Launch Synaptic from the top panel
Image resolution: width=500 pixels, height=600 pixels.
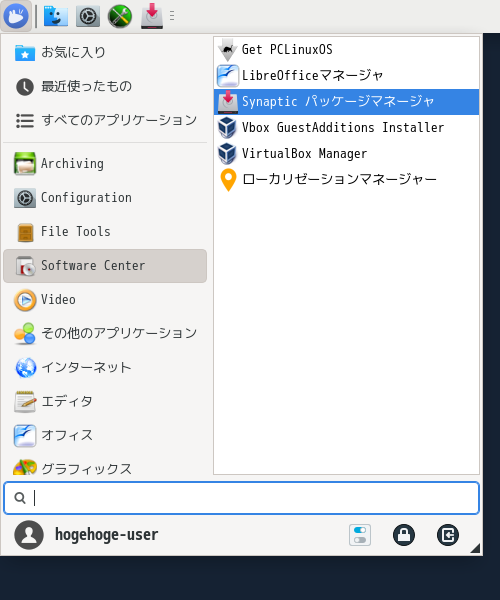(152, 16)
